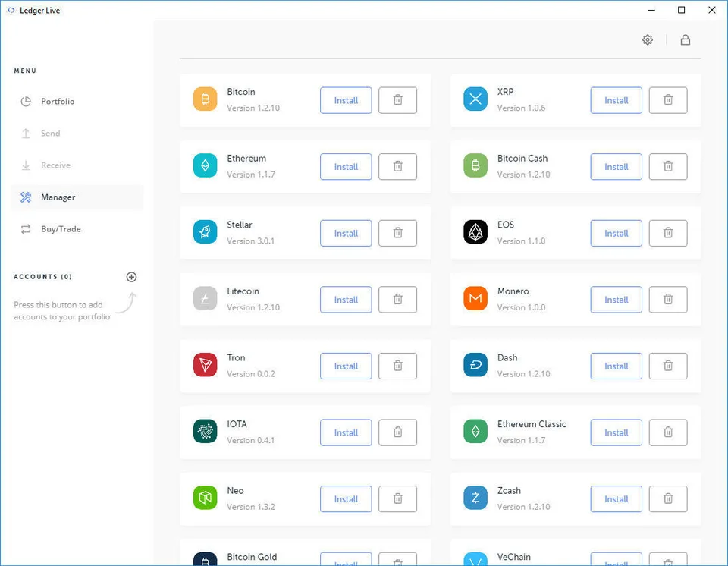Remove EOS using the trash icon
The width and height of the screenshot is (728, 566).
click(668, 233)
